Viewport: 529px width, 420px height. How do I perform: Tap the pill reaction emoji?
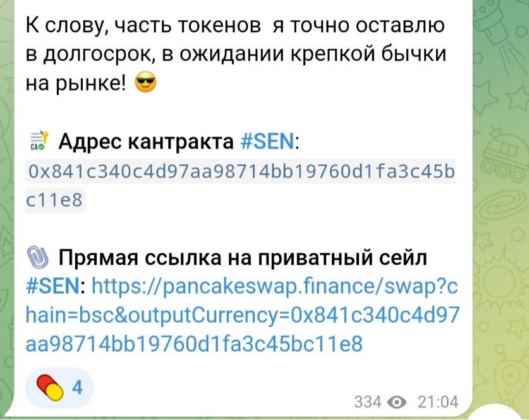point(50,388)
